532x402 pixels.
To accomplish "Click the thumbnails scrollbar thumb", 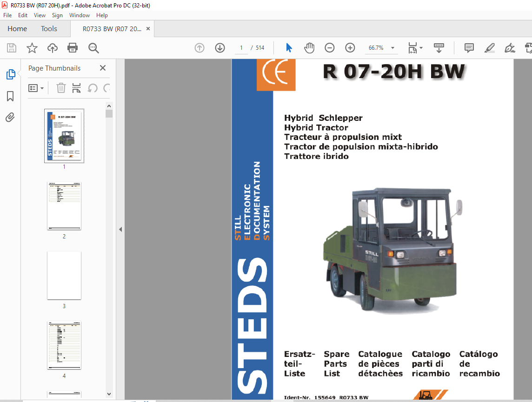I will click(109, 113).
